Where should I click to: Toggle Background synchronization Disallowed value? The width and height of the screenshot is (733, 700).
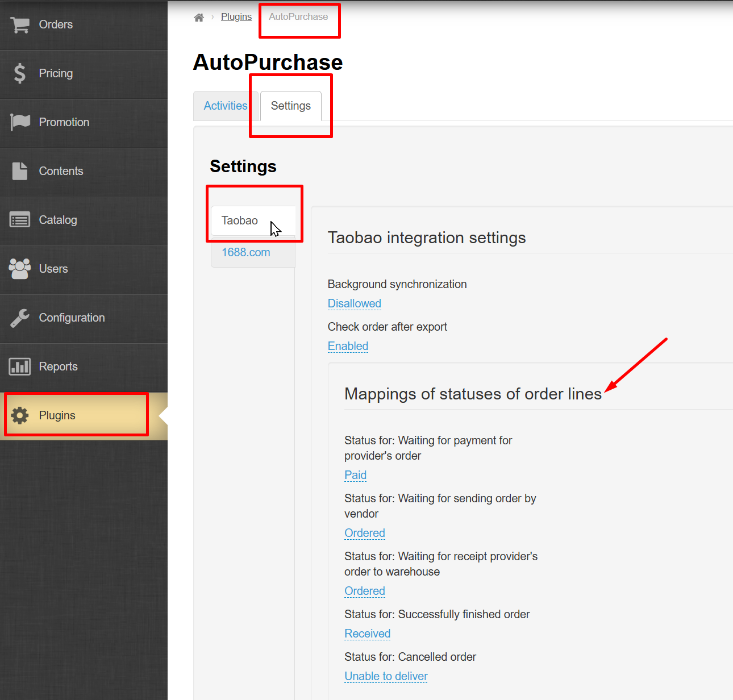[x=354, y=303]
